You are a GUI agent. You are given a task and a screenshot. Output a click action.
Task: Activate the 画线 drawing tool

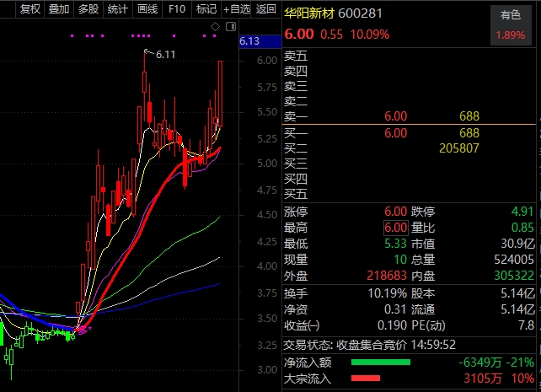click(147, 8)
